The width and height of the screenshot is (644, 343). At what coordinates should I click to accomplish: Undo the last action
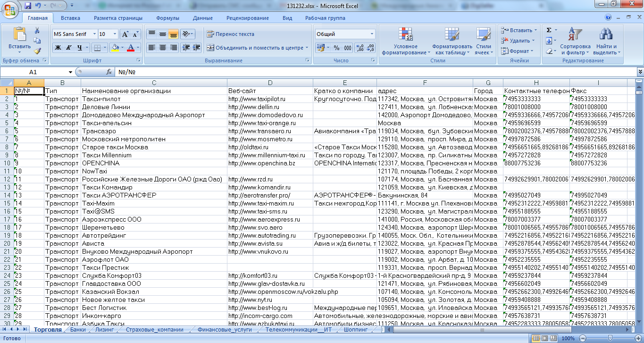(x=38, y=6)
